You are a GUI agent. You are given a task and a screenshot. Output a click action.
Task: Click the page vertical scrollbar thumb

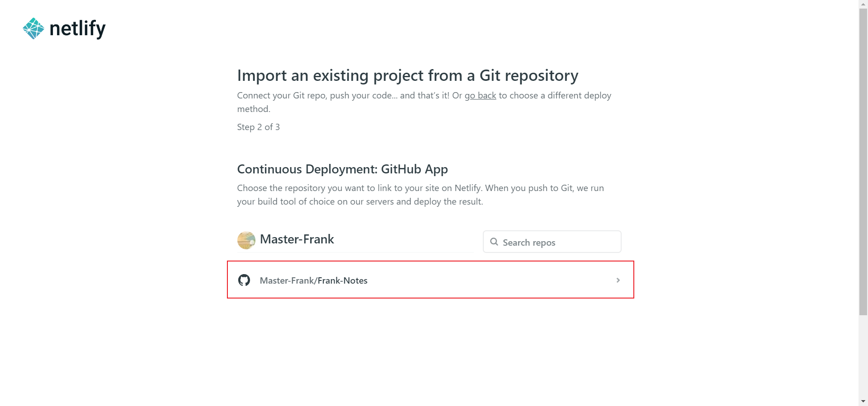pyautogui.click(x=863, y=161)
